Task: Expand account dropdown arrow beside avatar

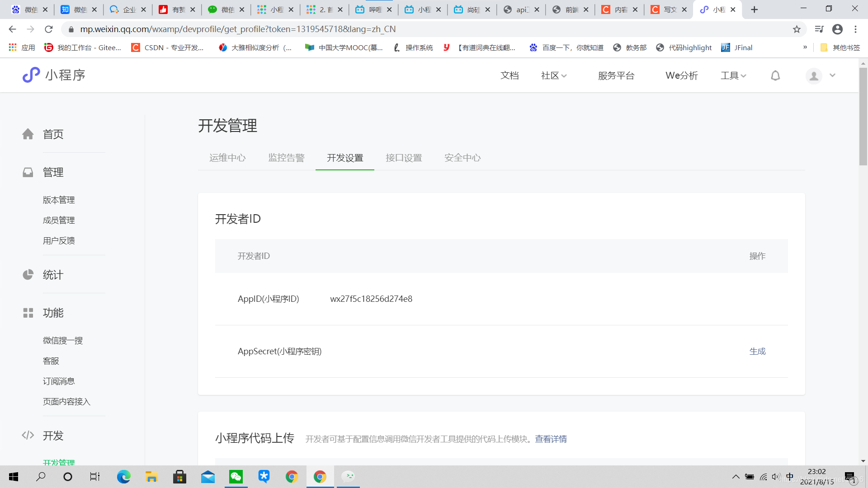Action: 832,75
